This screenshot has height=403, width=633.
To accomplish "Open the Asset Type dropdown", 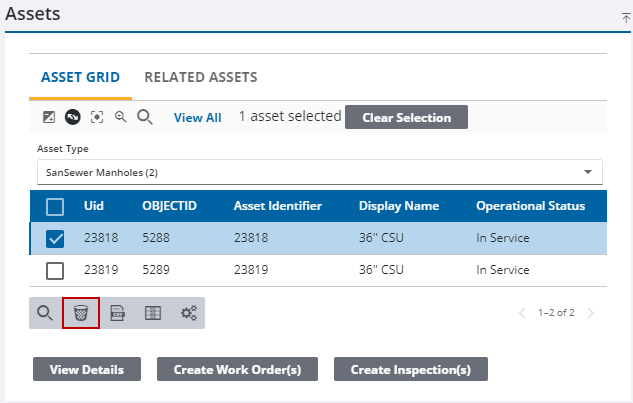I will pyautogui.click(x=320, y=172).
